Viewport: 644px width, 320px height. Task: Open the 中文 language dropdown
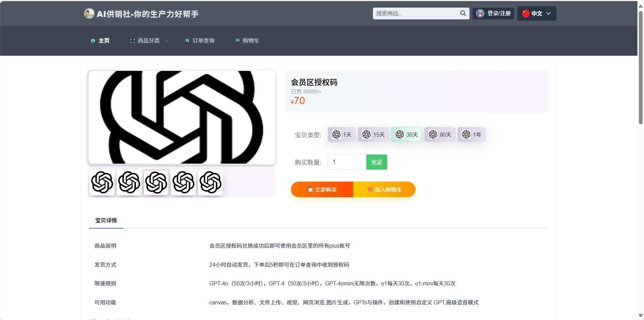(537, 13)
